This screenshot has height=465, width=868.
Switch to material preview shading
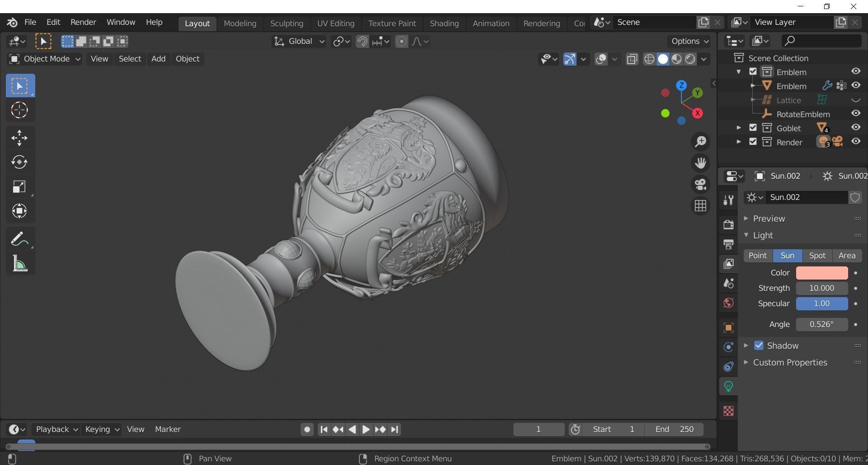click(x=676, y=59)
